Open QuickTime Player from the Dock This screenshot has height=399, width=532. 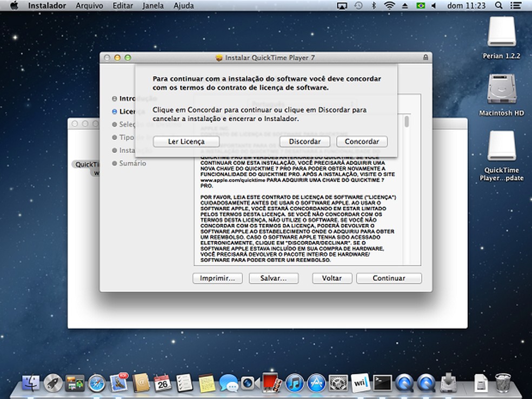[x=403, y=385]
